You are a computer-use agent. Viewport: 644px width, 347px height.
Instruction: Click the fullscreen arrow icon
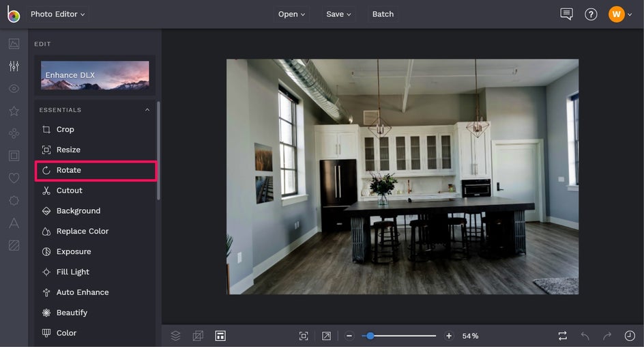click(x=326, y=336)
